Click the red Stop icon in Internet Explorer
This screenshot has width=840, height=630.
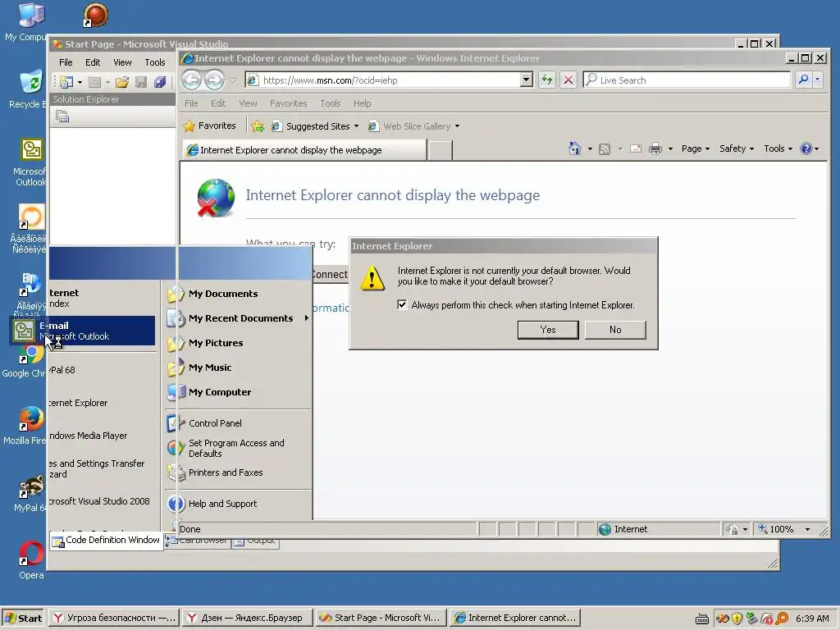coord(568,80)
